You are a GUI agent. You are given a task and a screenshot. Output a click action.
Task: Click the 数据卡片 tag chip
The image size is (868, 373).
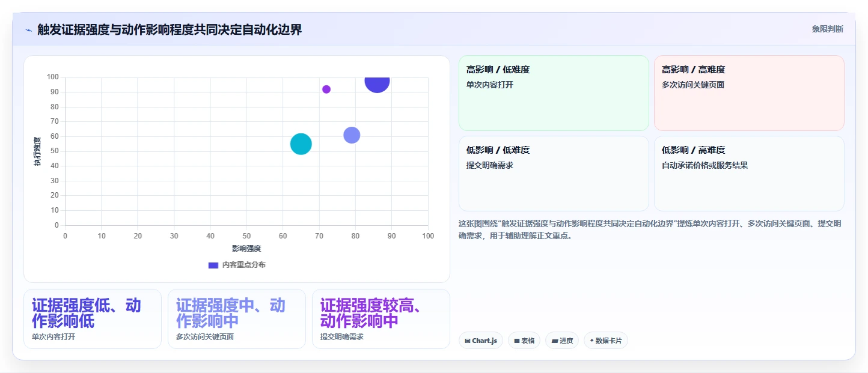coord(606,341)
